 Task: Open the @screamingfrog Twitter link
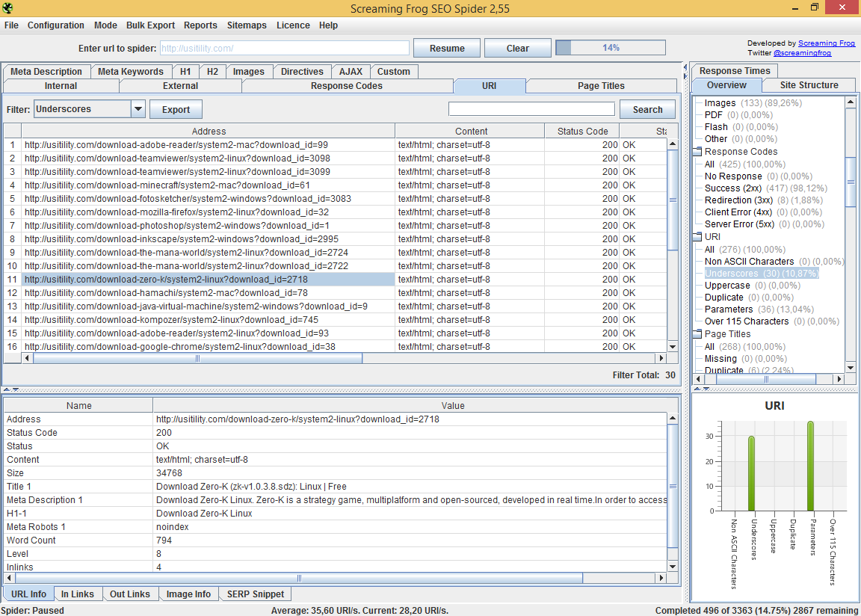point(802,53)
